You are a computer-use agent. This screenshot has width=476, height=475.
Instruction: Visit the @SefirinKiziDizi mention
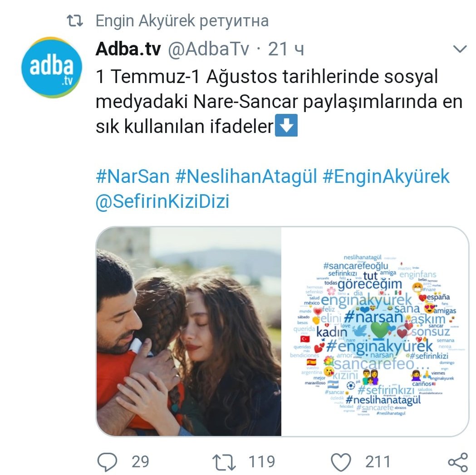pyautogui.click(x=162, y=201)
